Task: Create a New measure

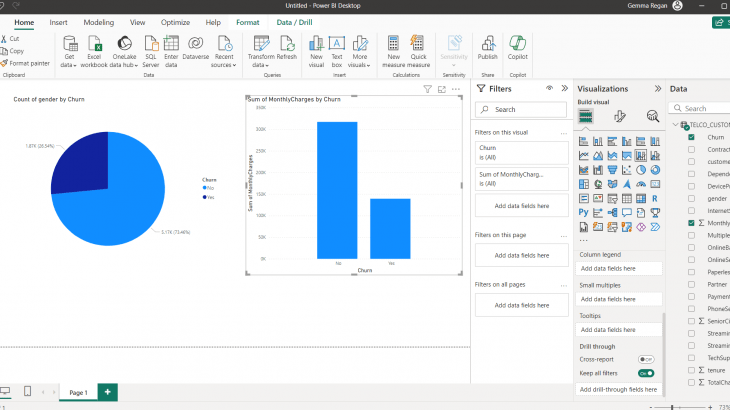Action: tap(393, 52)
